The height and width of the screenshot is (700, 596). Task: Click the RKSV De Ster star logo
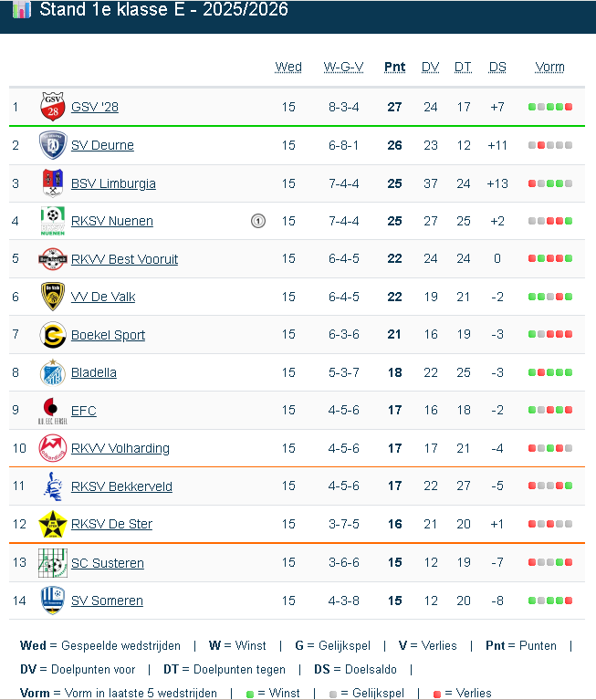tap(52, 524)
